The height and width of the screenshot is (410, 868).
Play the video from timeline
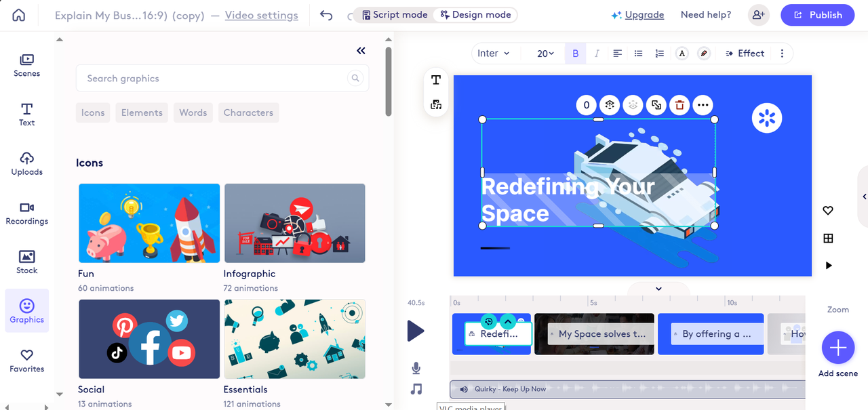415,331
